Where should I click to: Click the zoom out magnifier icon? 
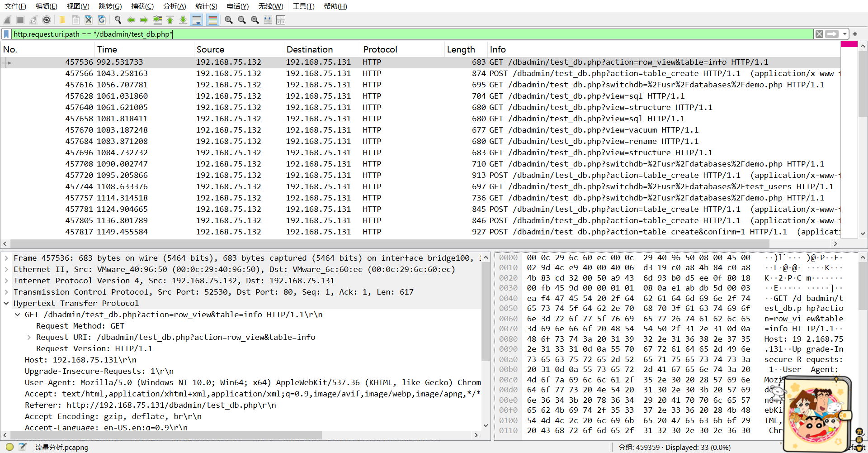tap(242, 20)
